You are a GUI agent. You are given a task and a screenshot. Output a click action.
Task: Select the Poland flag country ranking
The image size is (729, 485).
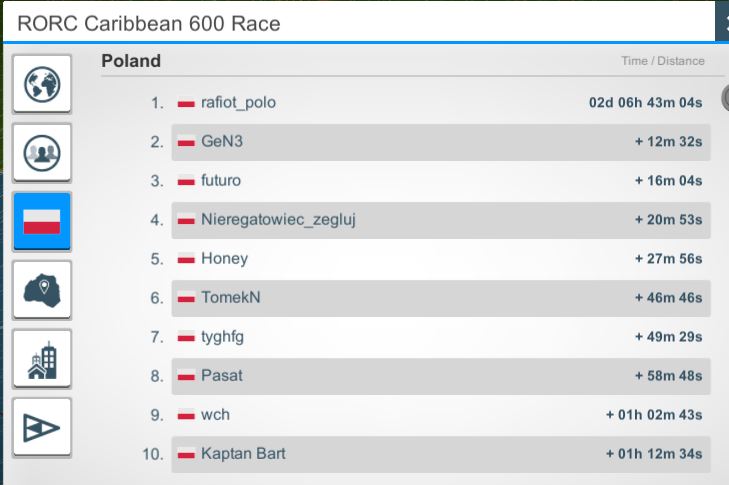coord(42,221)
